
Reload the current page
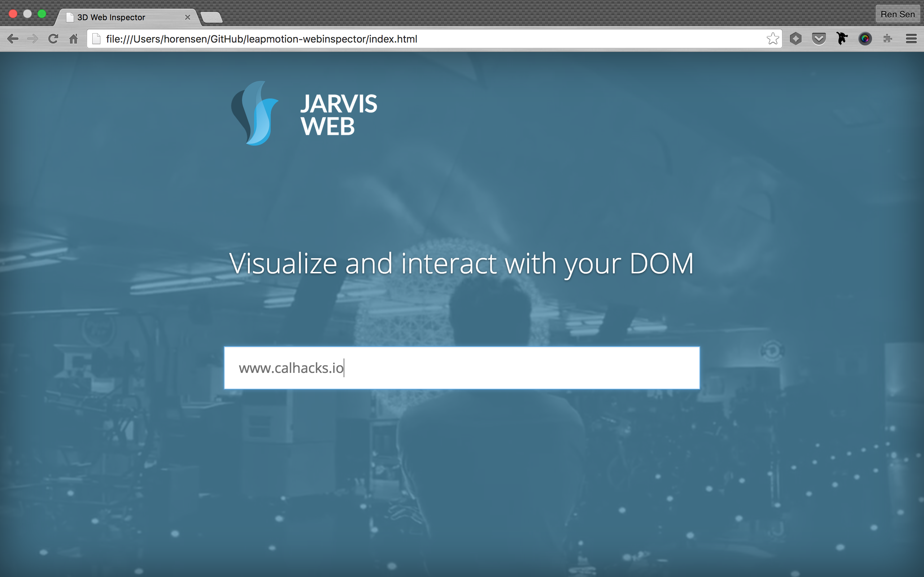[53, 39]
